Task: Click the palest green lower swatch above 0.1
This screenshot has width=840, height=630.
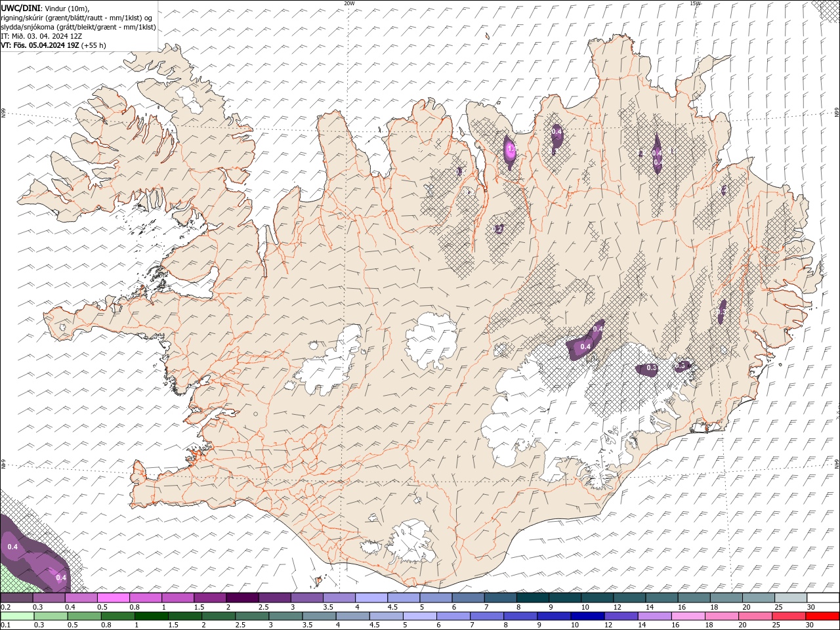Action: (x=17, y=616)
